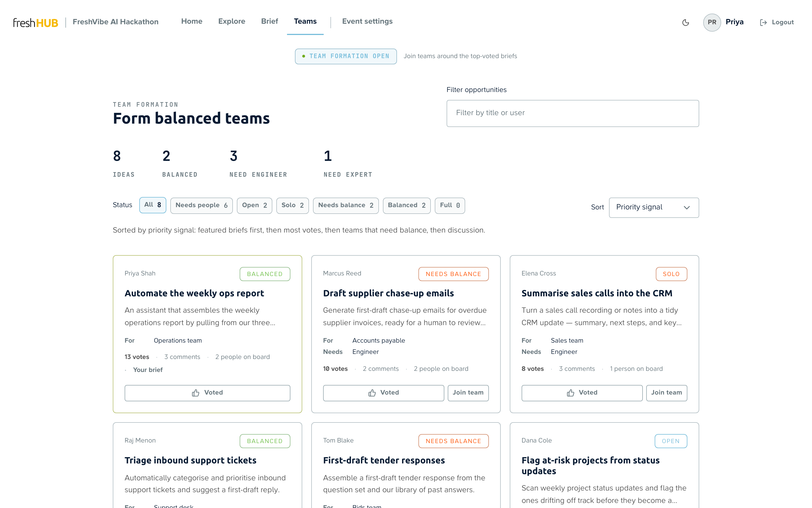Screen dimensions: 812x508
Task: Click the 8 Ideas stat
Action: point(123,164)
